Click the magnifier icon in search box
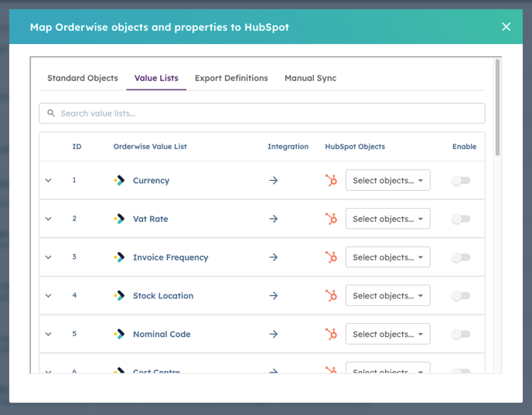Viewport: 532px width, 415px height. tap(51, 114)
